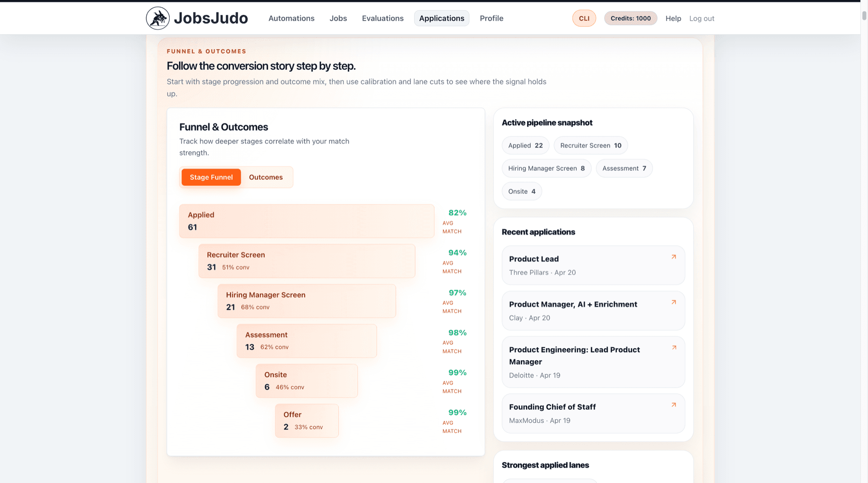Screen dimensions: 868x483
Task: Select the Onsite 4 pipeline chip
Action: 522,191
